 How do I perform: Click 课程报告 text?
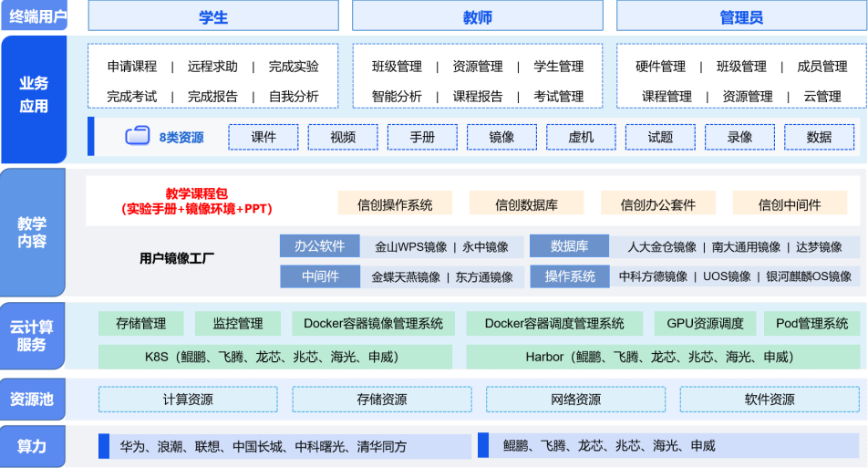pos(478,97)
